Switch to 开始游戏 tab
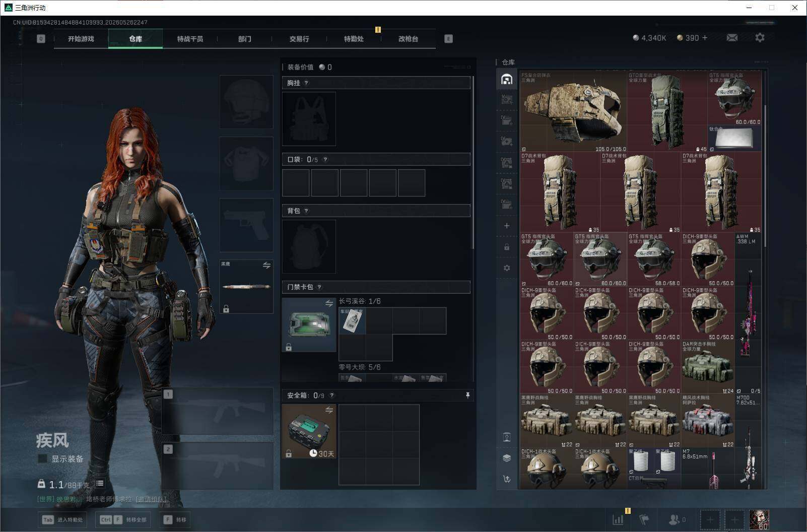 pyautogui.click(x=81, y=39)
